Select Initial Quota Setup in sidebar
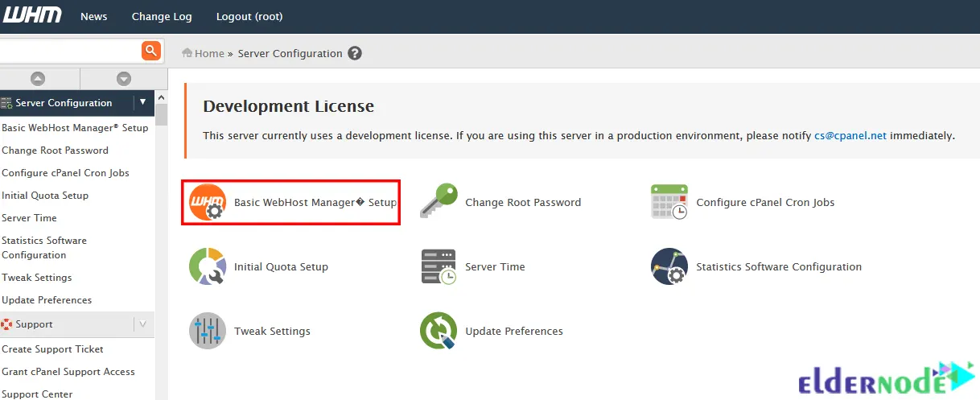This screenshot has width=980, height=400. [x=45, y=195]
